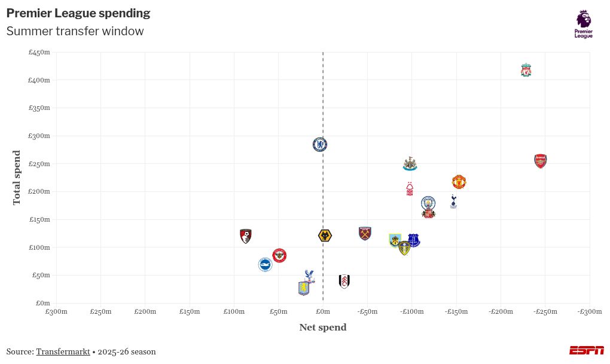Click the Brentford bee crest
Viewport: 610px width, 364px height.
(279, 256)
